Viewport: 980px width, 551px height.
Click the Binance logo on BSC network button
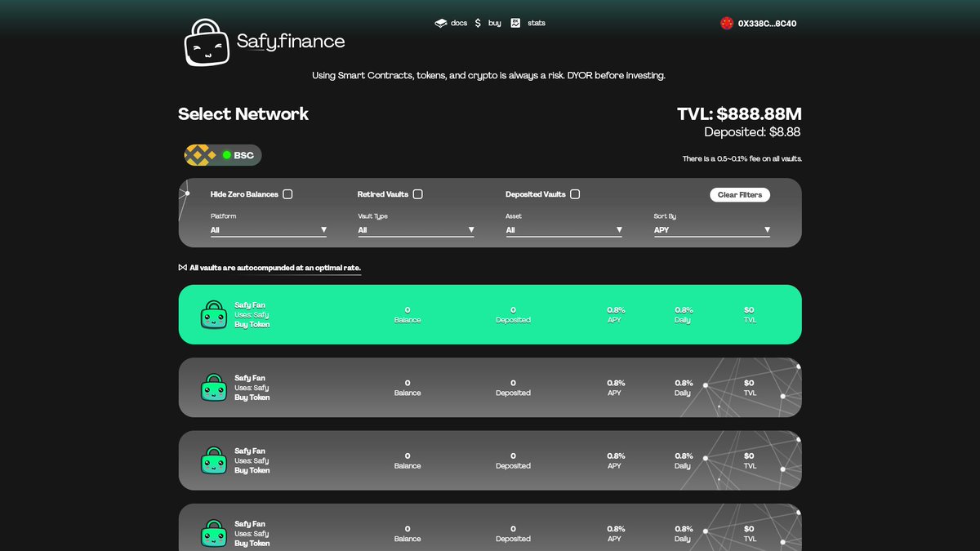200,155
